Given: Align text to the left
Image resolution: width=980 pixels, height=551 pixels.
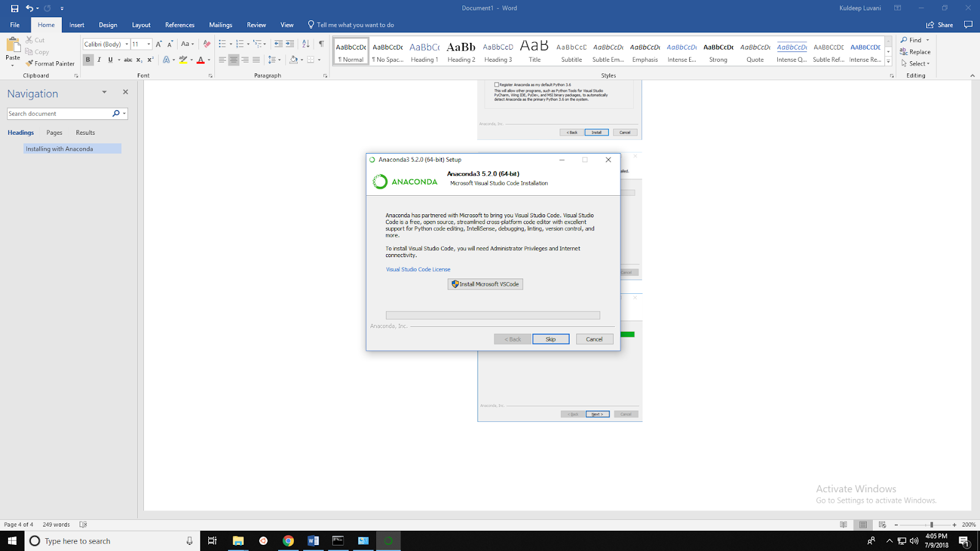Looking at the screenshot, I should coord(222,60).
